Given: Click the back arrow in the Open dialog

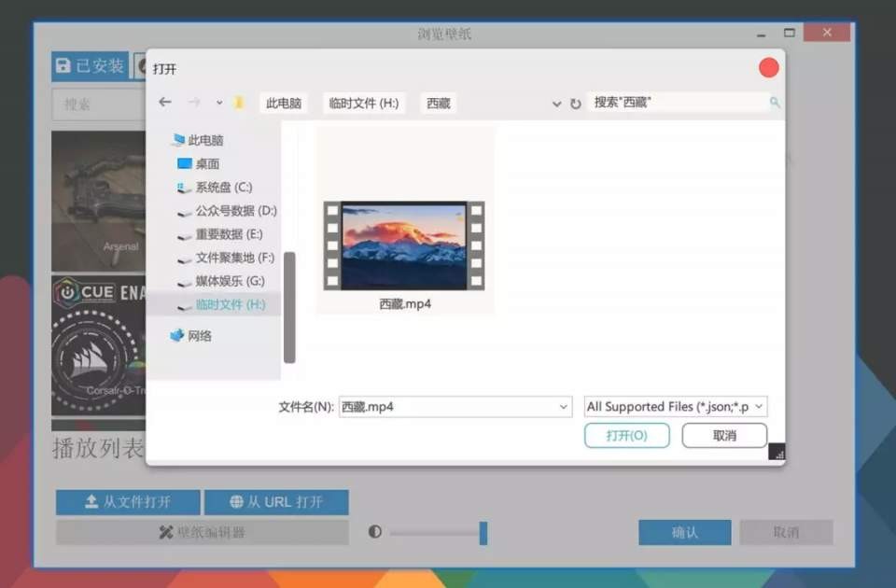Looking at the screenshot, I should click(x=165, y=103).
